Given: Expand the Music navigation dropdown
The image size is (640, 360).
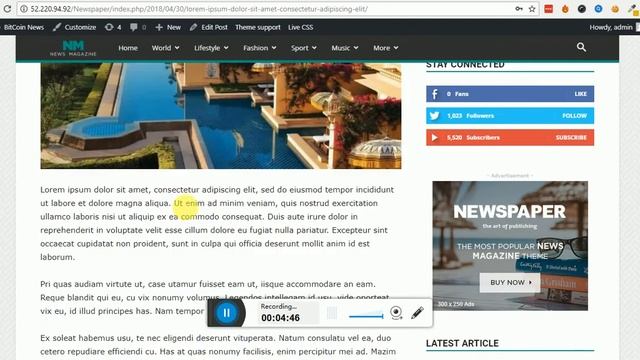Looking at the screenshot, I should (x=344, y=48).
